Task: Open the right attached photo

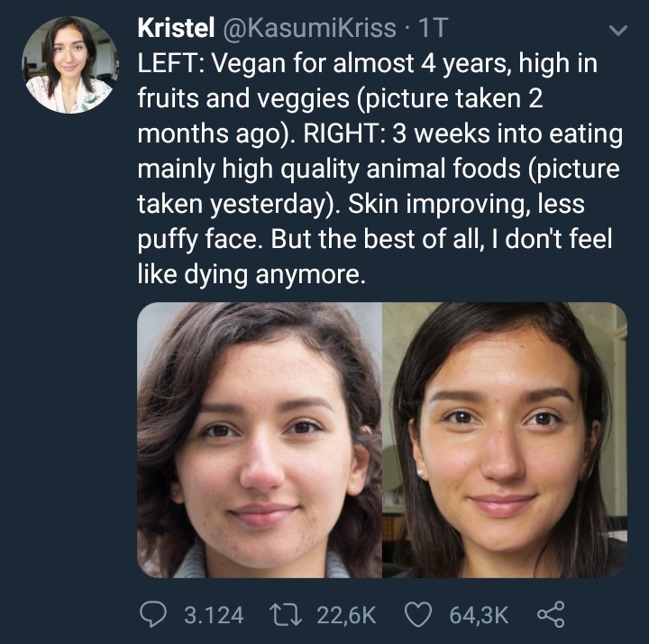Action: [x=505, y=439]
